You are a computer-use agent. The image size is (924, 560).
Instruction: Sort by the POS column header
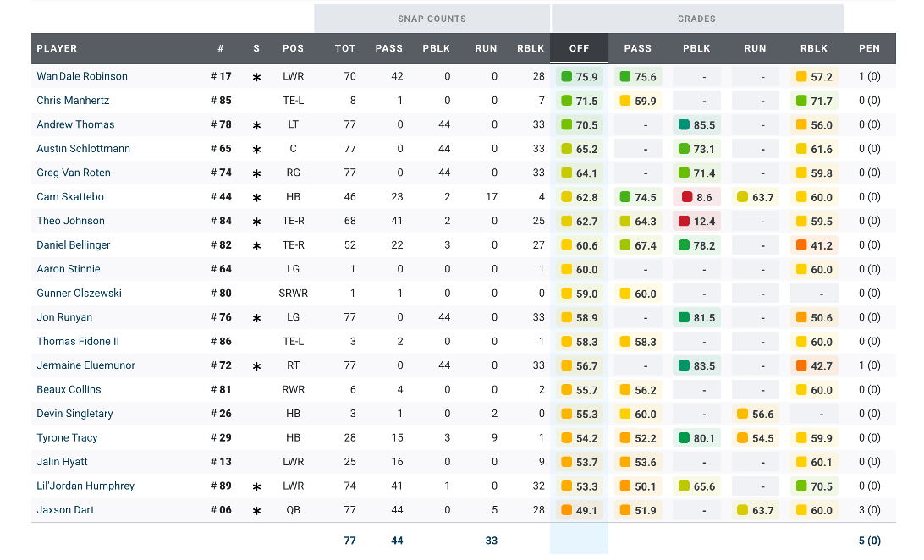point(293,48)
